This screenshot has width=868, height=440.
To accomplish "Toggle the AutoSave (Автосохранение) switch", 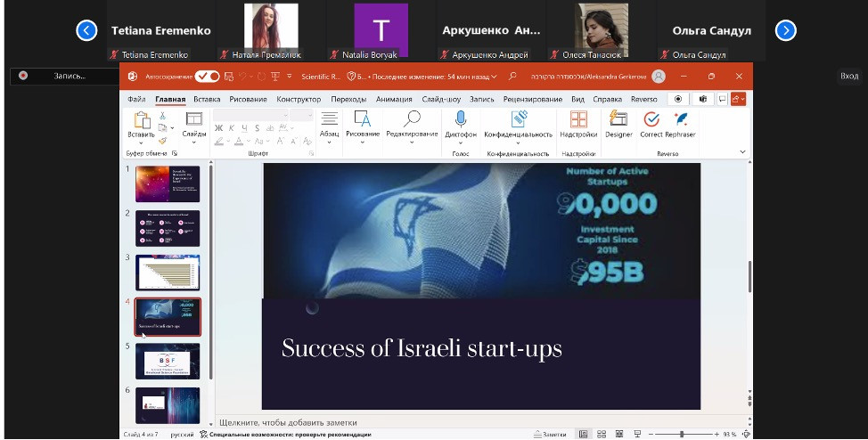I will 208,77.
